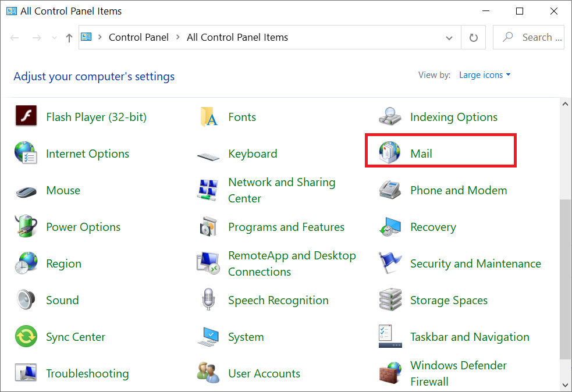Click the refresh button next to address bar

tap(474, 37)
